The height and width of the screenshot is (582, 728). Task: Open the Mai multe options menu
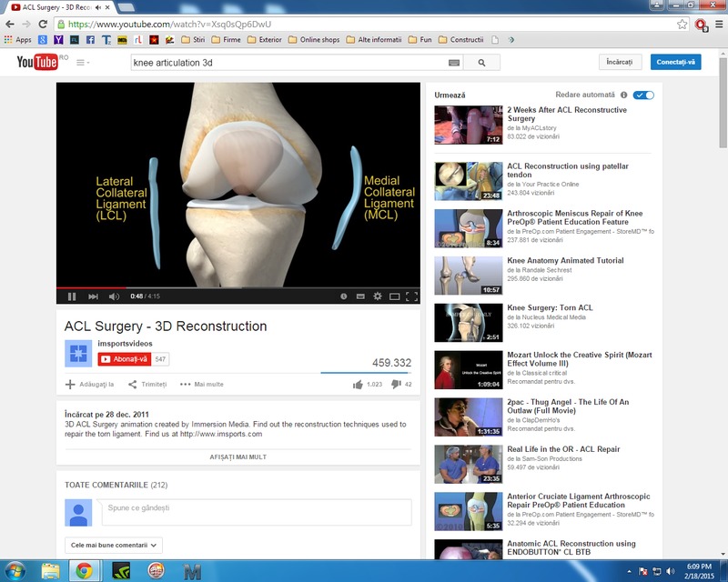[202, 385]
